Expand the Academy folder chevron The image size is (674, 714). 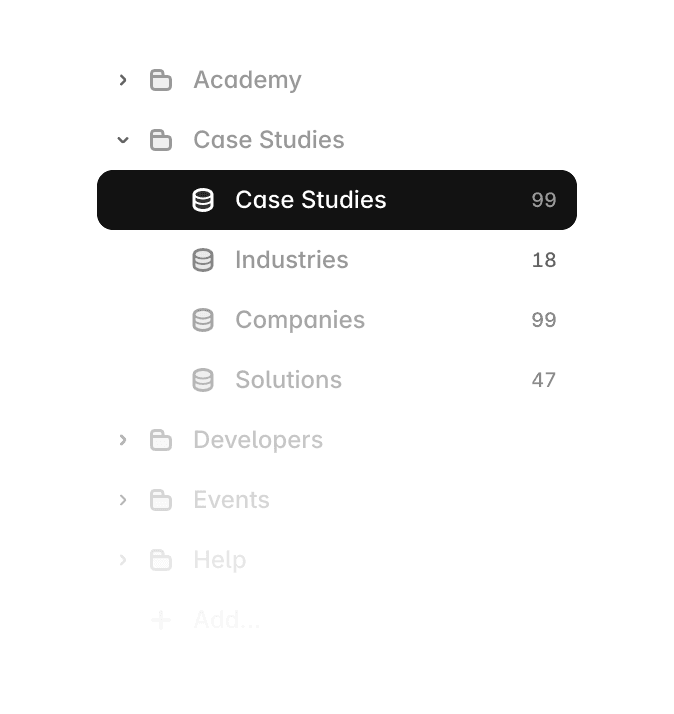(x=123, y=80)
